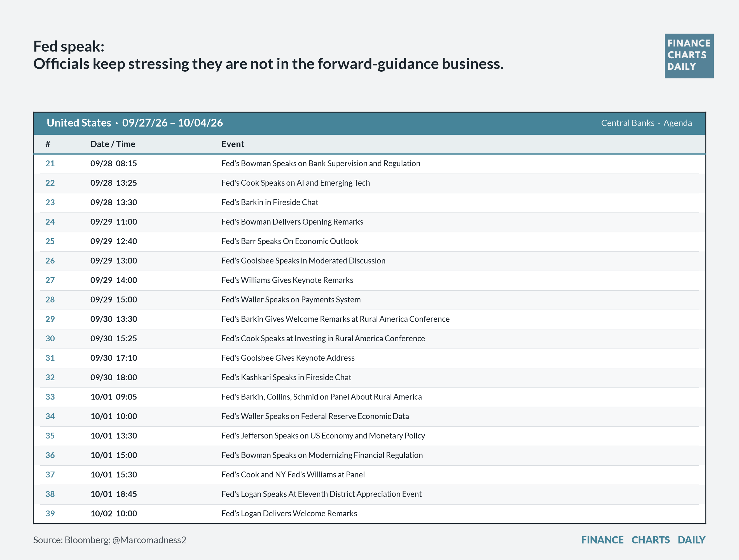This screenshot has height=560, width=739.
Task: Select Williams Gives Keynote Remarks row
Action: [x=369, y=280]
